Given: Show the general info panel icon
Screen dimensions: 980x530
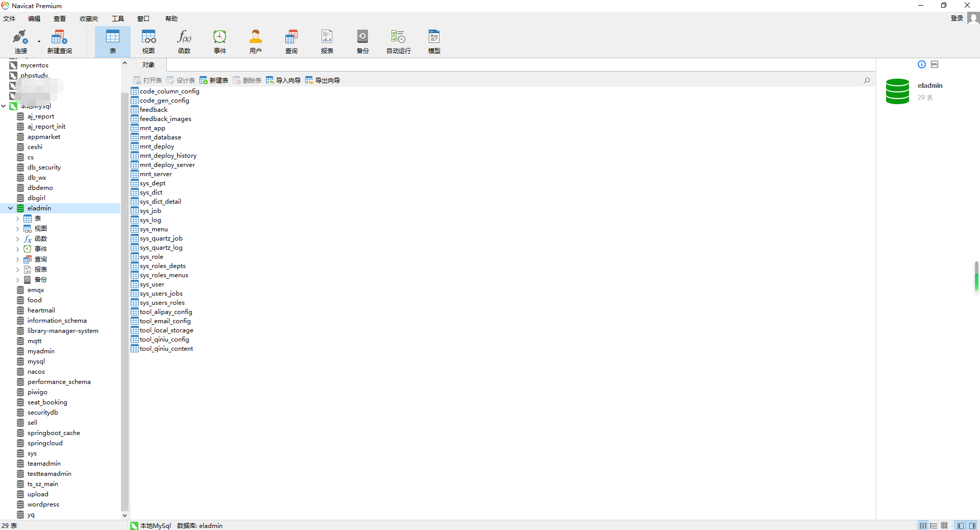Looking at the screenshot, I should (922, 64).
